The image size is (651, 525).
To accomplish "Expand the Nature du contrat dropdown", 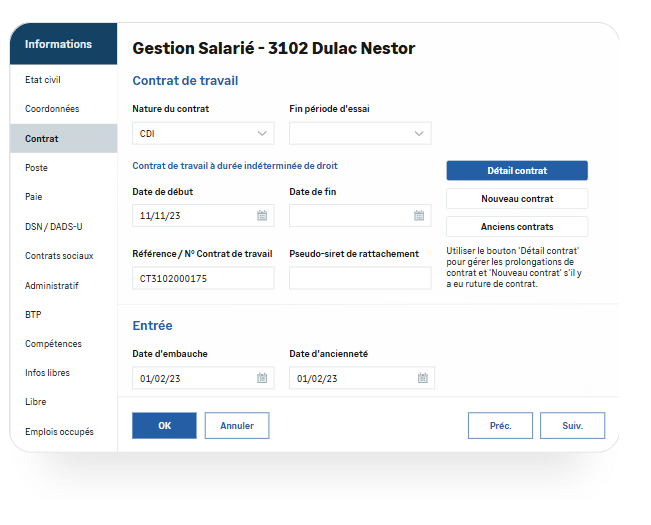I will click(x=262, y=134).
